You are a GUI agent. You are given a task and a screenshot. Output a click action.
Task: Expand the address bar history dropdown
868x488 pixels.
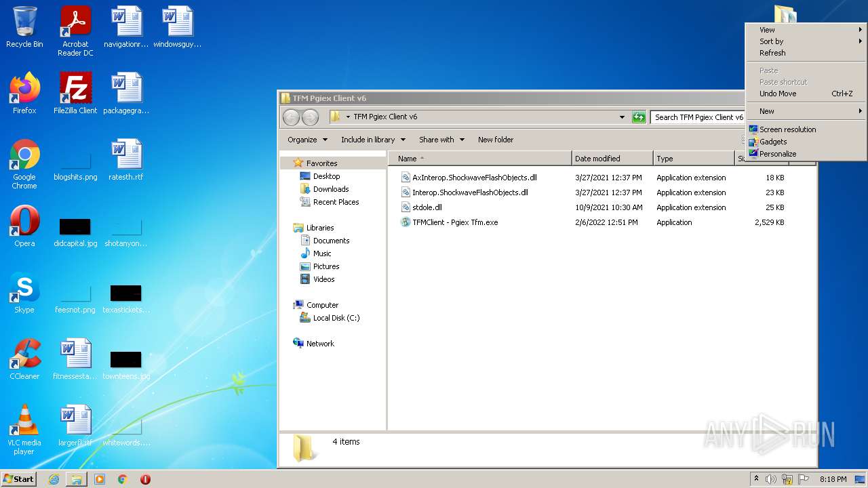click(622, 117)
